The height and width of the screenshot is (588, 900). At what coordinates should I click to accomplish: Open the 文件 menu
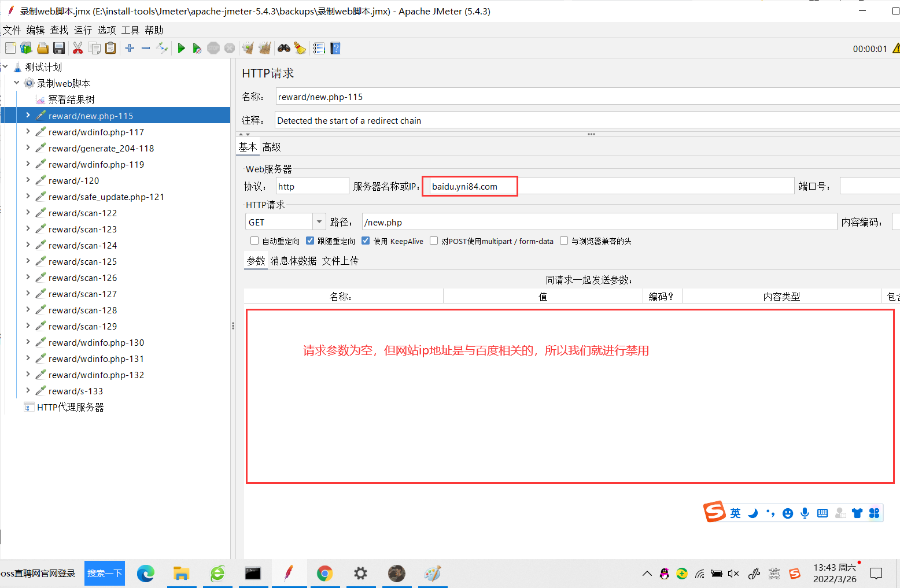(x=12, y=30)
